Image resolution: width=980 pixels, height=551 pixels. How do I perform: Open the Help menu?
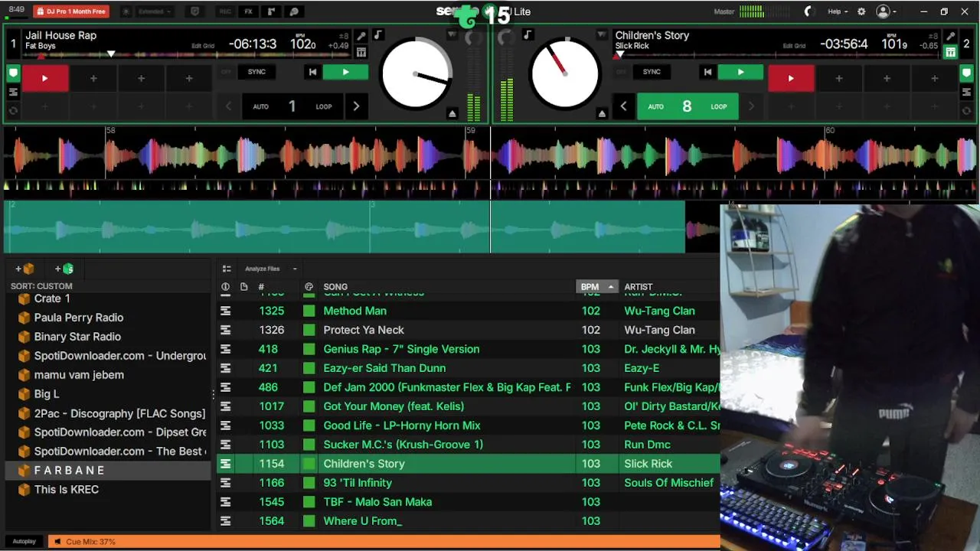tap(838, 11)
